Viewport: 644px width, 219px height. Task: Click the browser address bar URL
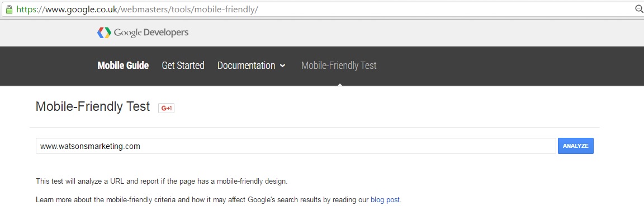137,9
